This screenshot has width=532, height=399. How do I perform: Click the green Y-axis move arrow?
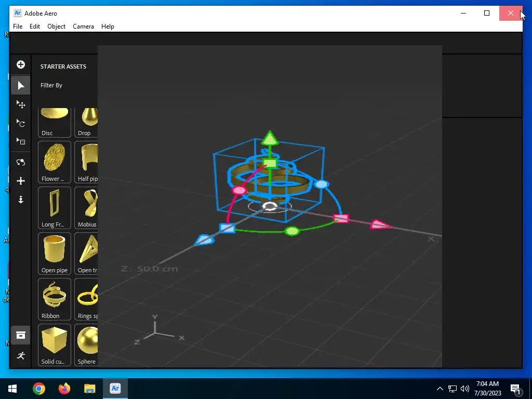click(x=270, y=138)
